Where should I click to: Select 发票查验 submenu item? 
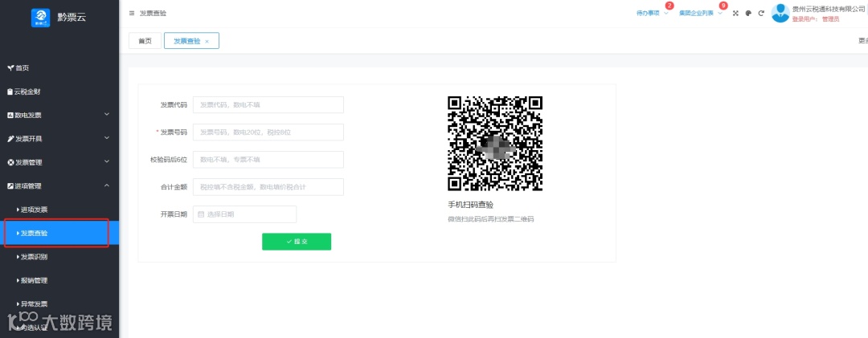tap(59, 233)
